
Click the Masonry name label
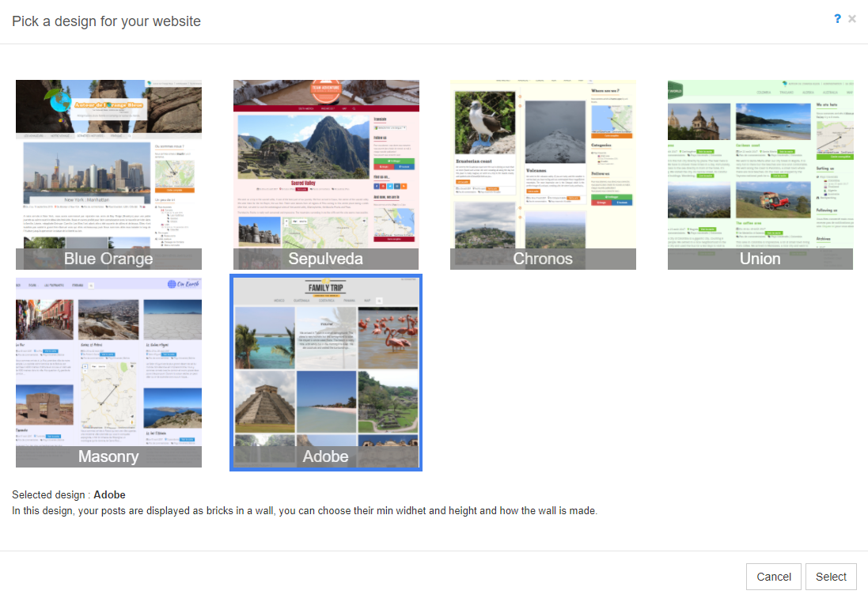coord(108,456)
